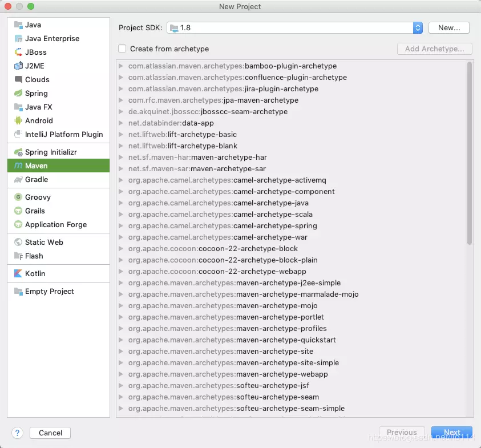This screenshot has width=481, height=448.
Task: Select Static Web project type
Action: pos(58,242)
